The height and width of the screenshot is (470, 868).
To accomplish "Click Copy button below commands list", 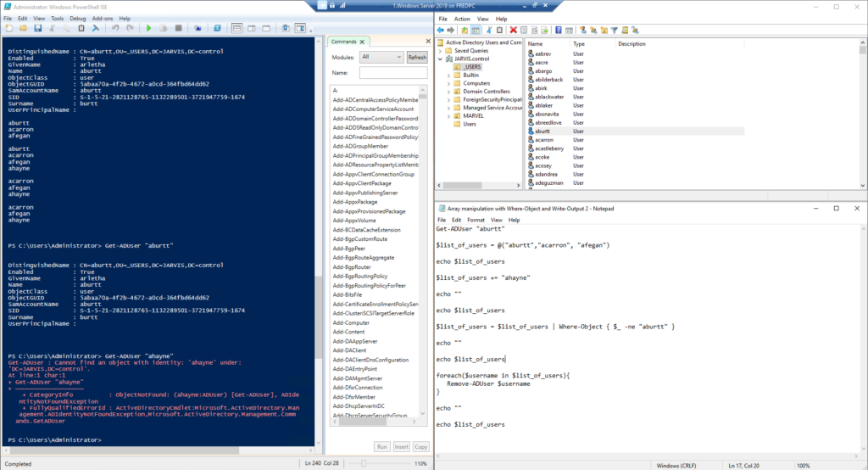I will 420,447.
